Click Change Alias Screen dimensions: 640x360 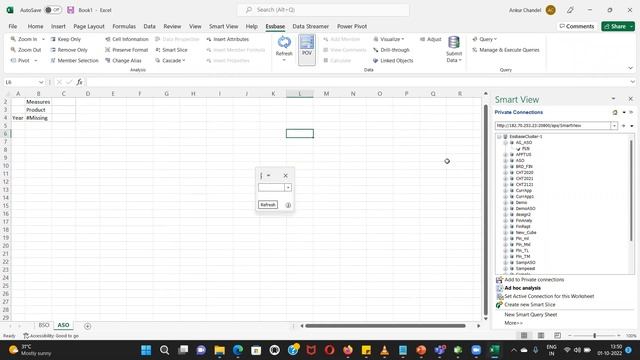tap(123, 60)
